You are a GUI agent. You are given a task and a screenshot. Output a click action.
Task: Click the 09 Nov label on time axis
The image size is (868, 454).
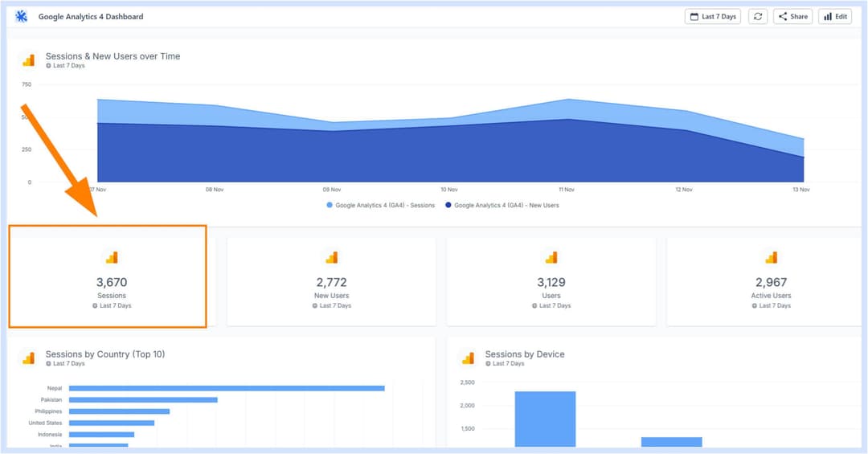(332, 190)
